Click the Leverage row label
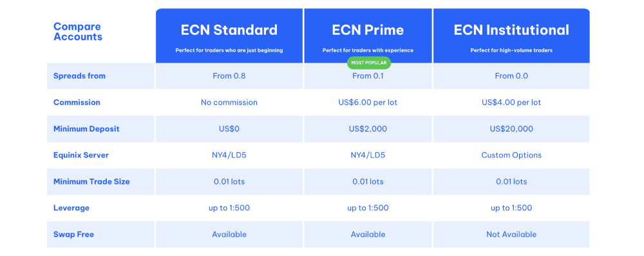The width and height of the screenshot is (644, 256). pyautogui.click(x=71, y=208)
